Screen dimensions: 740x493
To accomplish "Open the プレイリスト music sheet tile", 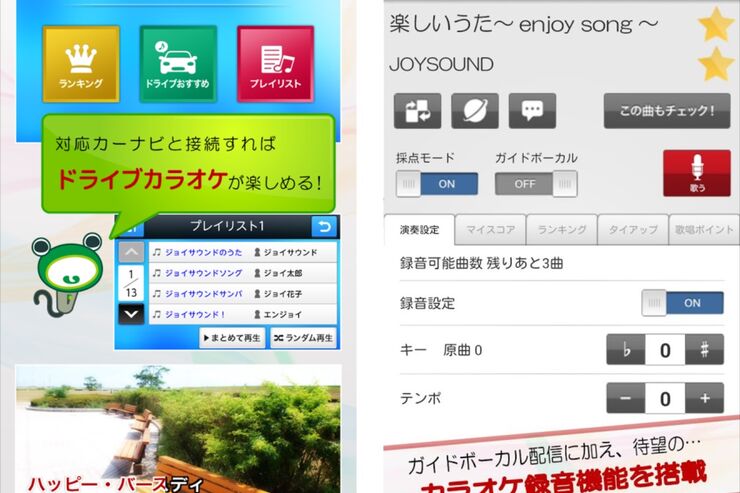I will (276, 64).
